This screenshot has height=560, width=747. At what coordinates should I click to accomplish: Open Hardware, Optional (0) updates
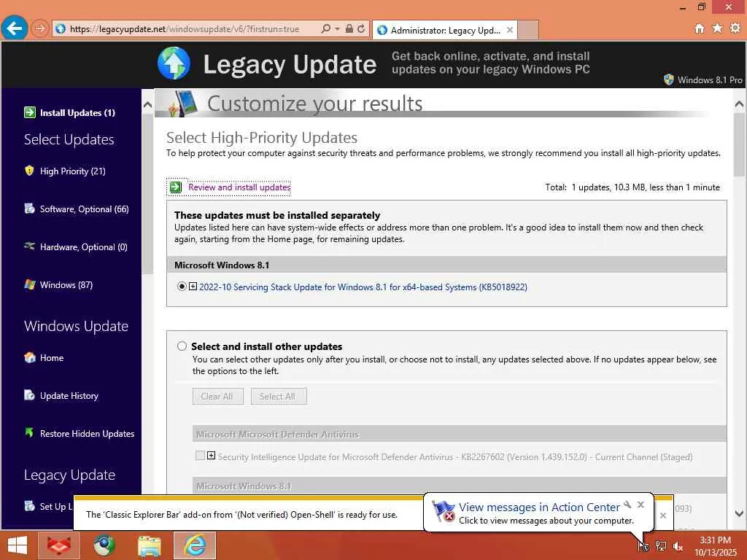(83, 246)
